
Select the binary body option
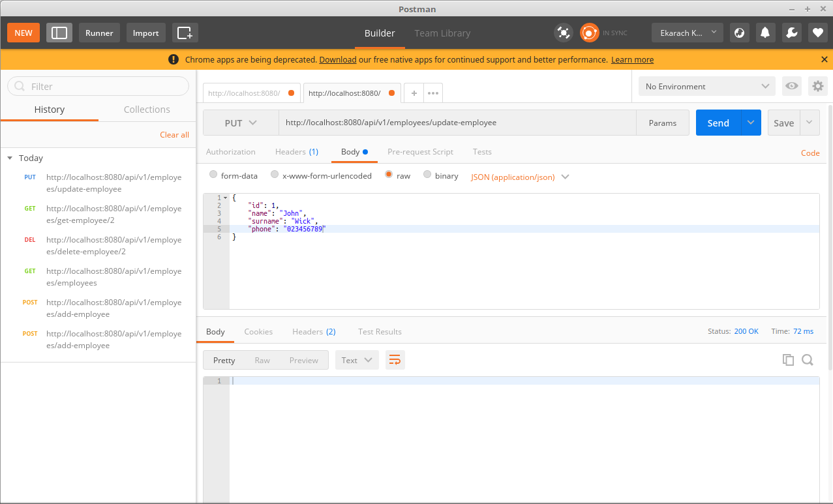[x=427, y=175]
